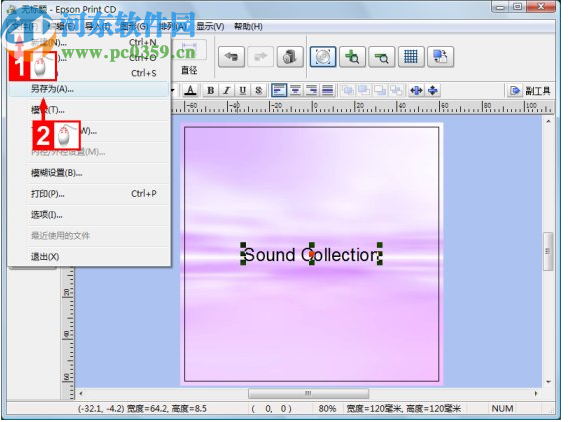The image size is (570, 422).
Task: Select justify text alignment
Action: click(328, 90)
